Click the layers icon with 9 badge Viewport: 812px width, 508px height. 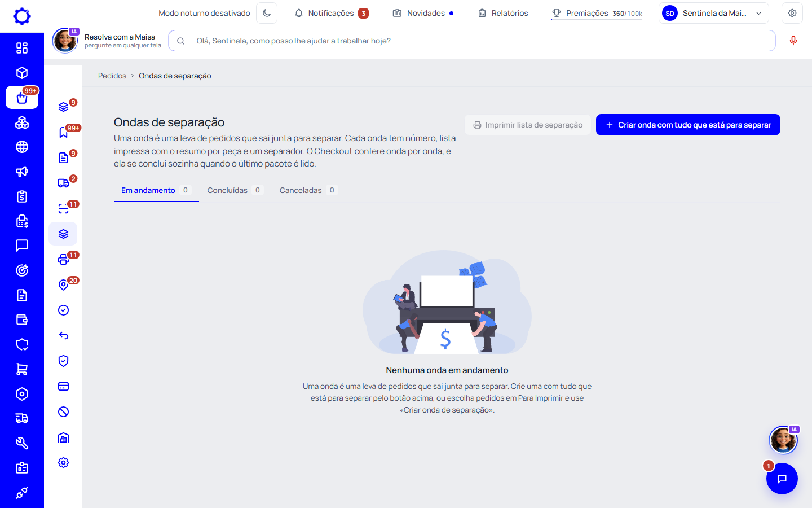(64, 107)
